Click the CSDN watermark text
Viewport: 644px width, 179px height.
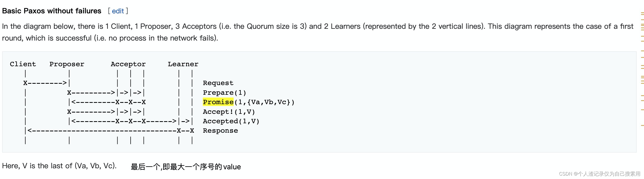pyautogui.click(x=600, y=174)
